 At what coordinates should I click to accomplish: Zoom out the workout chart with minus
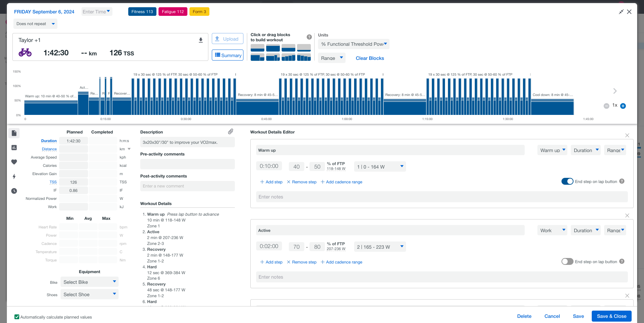click(x=607, y=106)
